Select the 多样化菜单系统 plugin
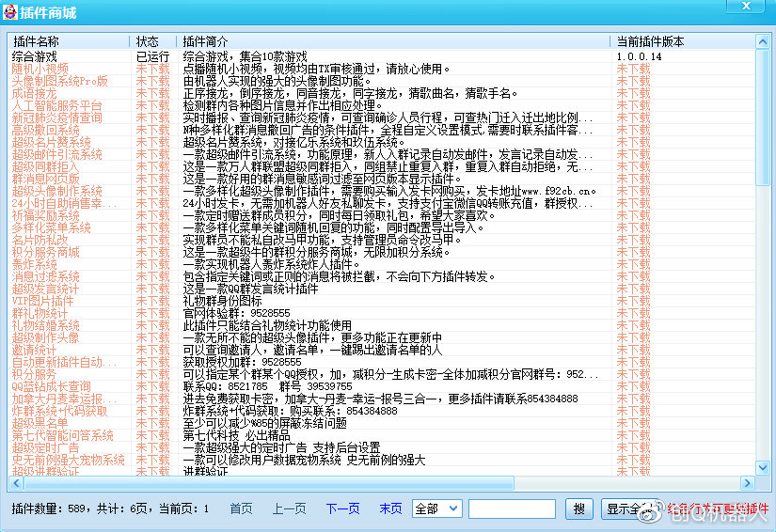776x532 pixels. (x=52, y=227)
